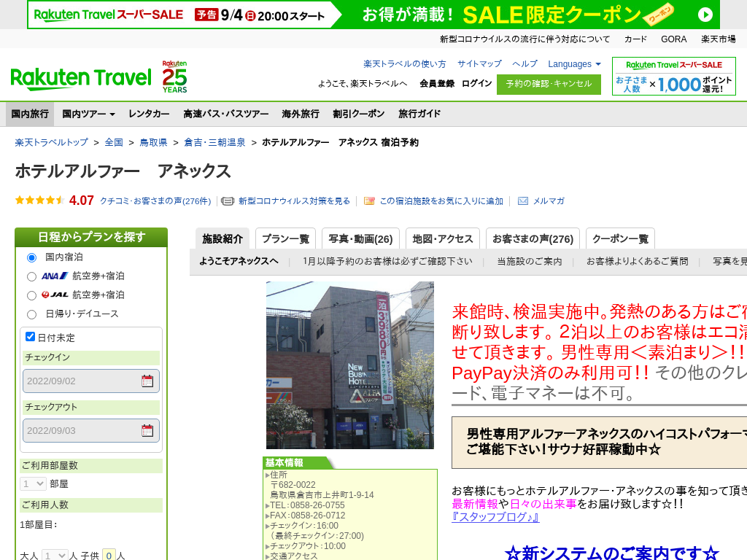Open 海外旅行 nav item
The image size is (747, 560).
coord(301,114)
